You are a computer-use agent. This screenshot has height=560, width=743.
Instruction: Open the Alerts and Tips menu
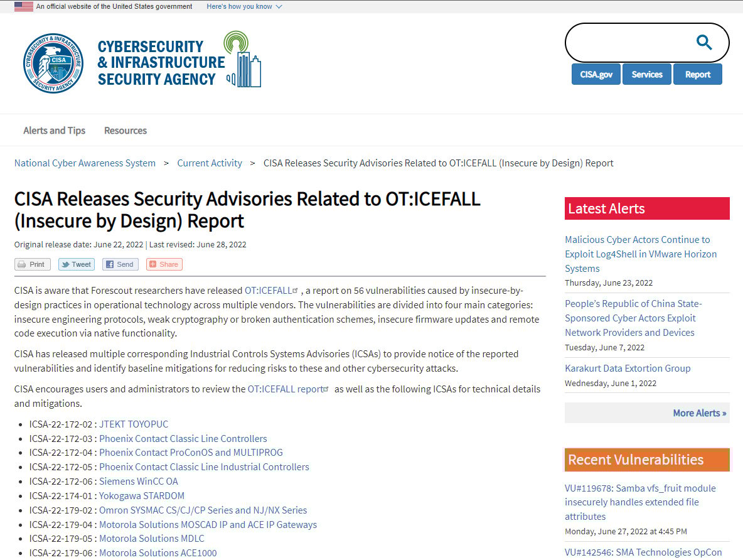[x=54, y=131]
